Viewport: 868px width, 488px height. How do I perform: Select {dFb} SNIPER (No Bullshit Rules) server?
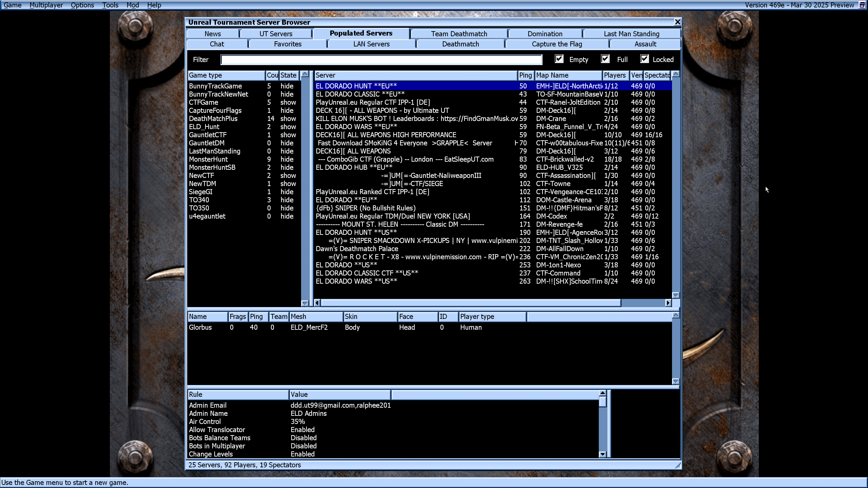pos(493,208)
